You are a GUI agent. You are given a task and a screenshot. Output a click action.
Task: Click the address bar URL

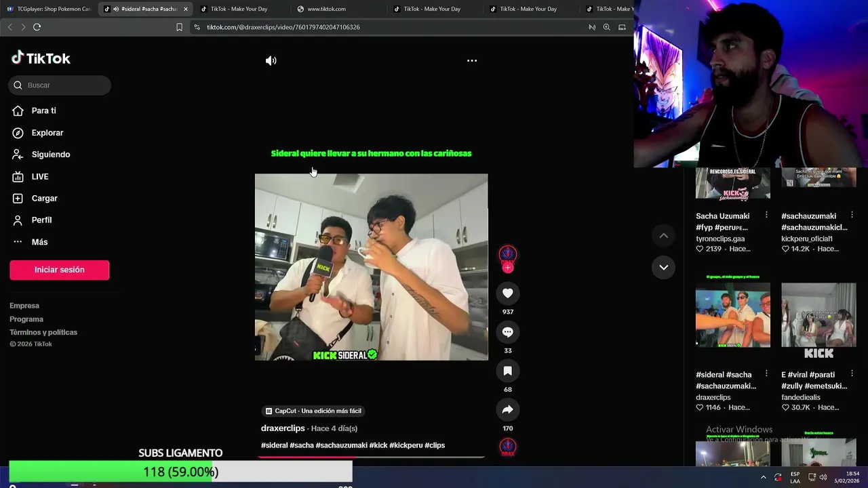pos(283,27)
